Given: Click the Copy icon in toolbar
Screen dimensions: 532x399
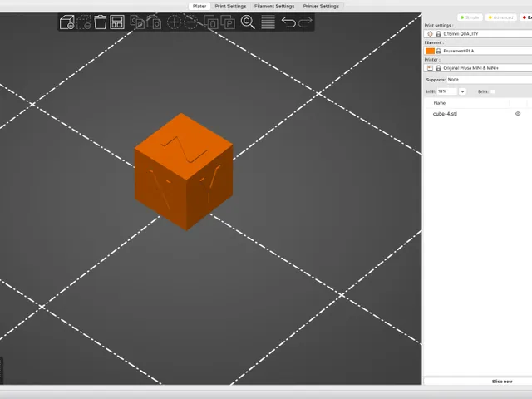Looking at the screenshot, I should (137, 22).
